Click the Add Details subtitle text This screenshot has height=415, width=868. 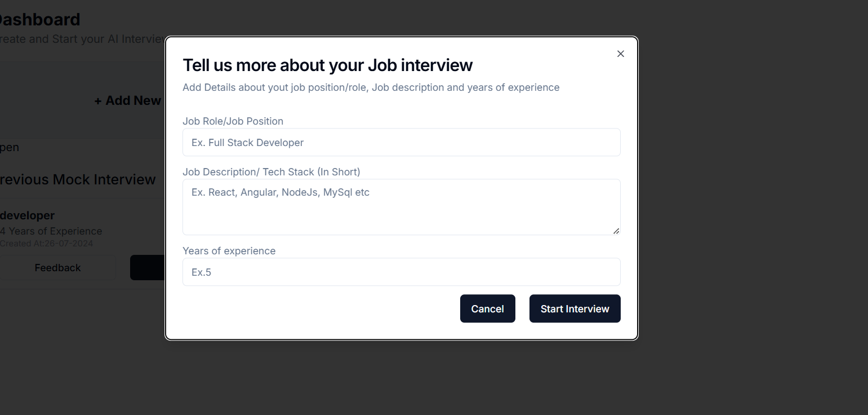[x=371, y=87]
